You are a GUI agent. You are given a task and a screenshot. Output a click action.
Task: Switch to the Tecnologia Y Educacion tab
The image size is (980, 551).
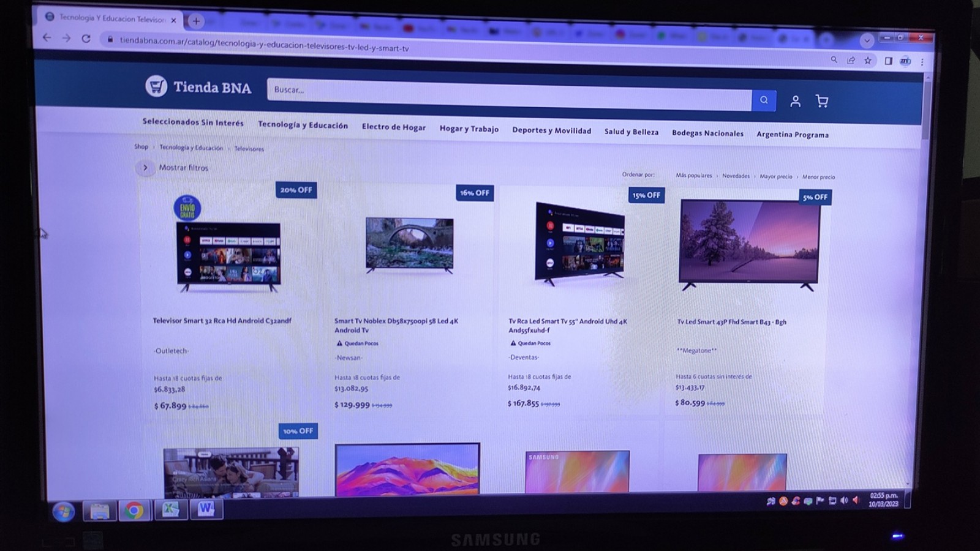[110, 19]
